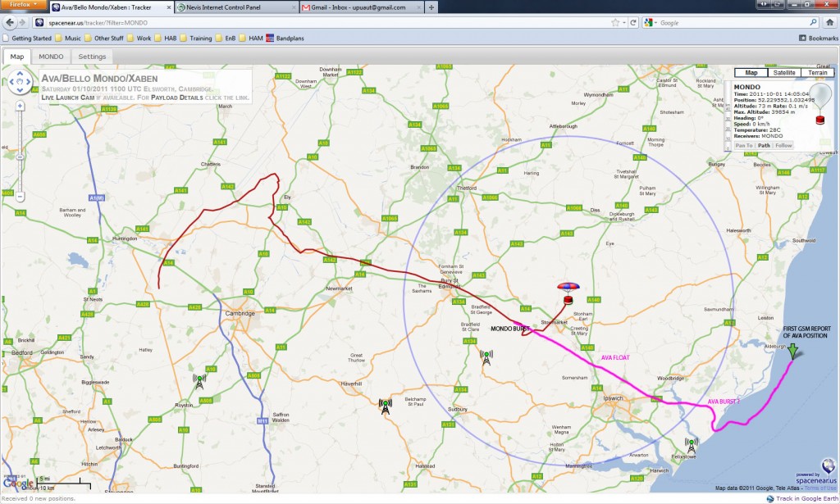Viewport: 840px width, 504px height.
Task: Click the green arrow at AVA GSM position
Action: click(792, 351)
